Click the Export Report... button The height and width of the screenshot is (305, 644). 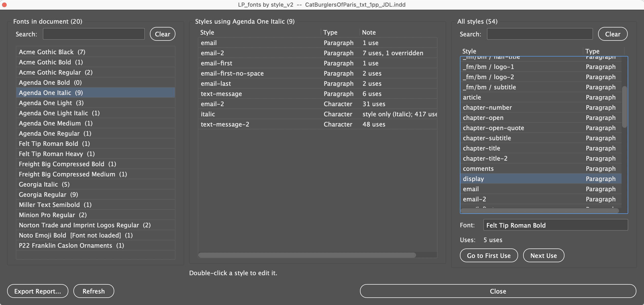38,291
